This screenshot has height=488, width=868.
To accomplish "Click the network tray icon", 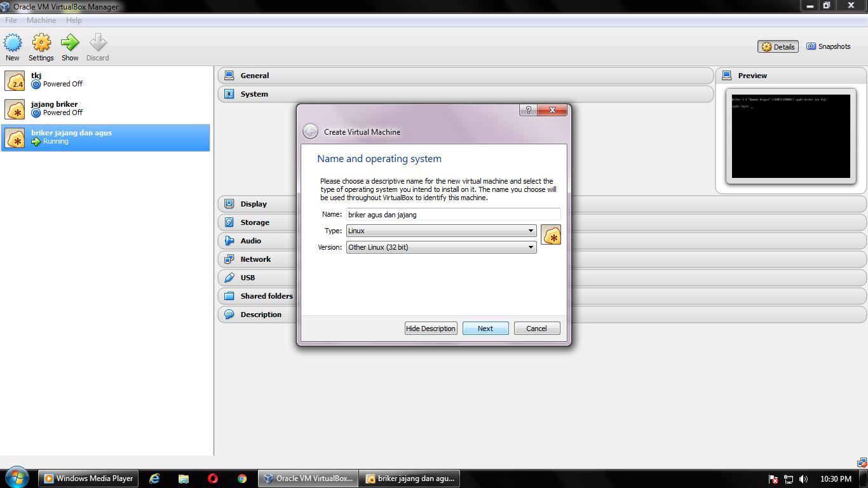I will click(789, 479).
